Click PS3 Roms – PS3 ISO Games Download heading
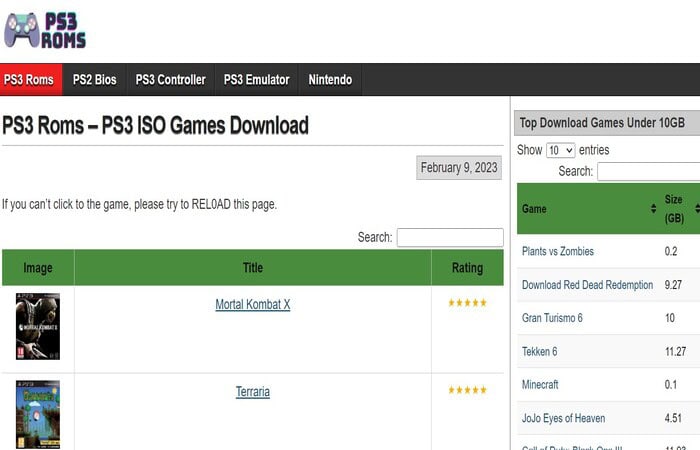 point(155,125)
